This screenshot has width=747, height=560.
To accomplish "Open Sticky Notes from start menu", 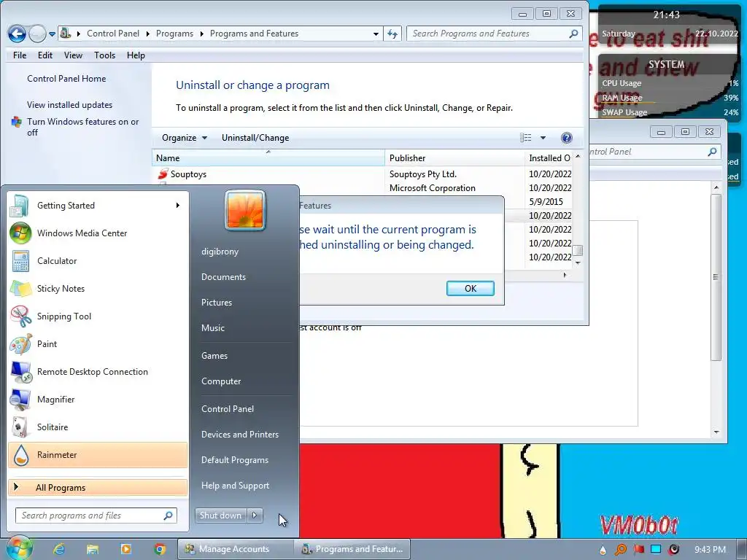I will point(97,288).
